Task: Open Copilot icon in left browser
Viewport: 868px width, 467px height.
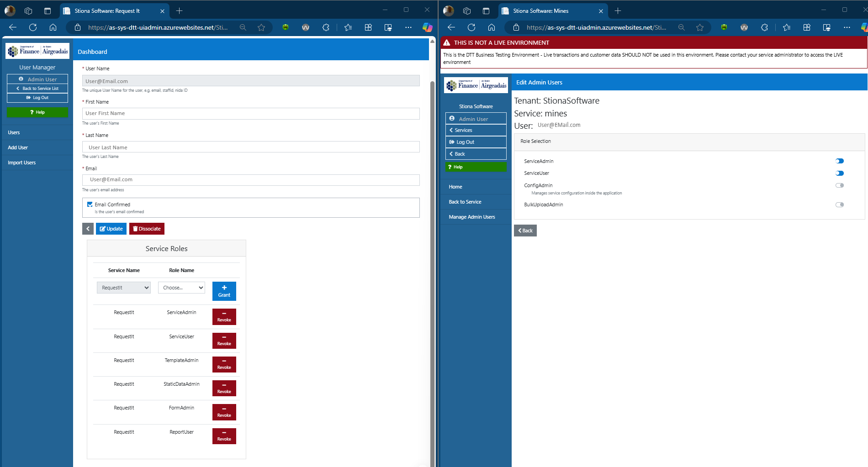Action: [x=428, y=27]
